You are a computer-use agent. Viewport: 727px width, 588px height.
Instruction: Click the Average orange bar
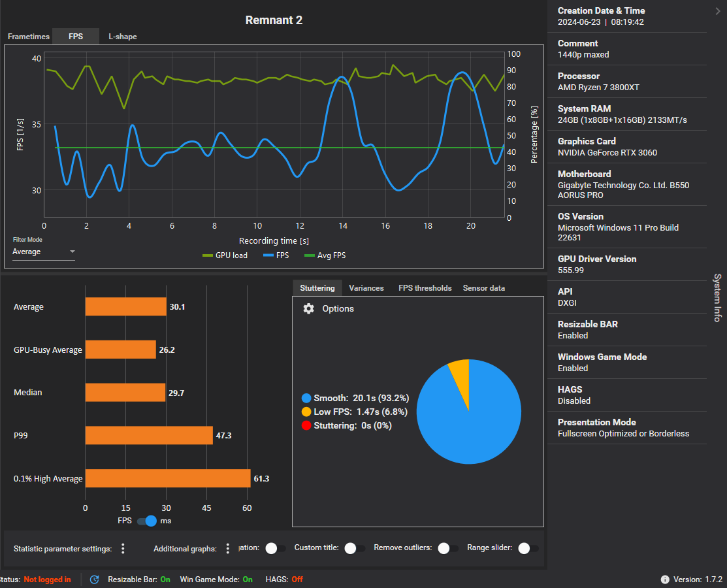125,307
